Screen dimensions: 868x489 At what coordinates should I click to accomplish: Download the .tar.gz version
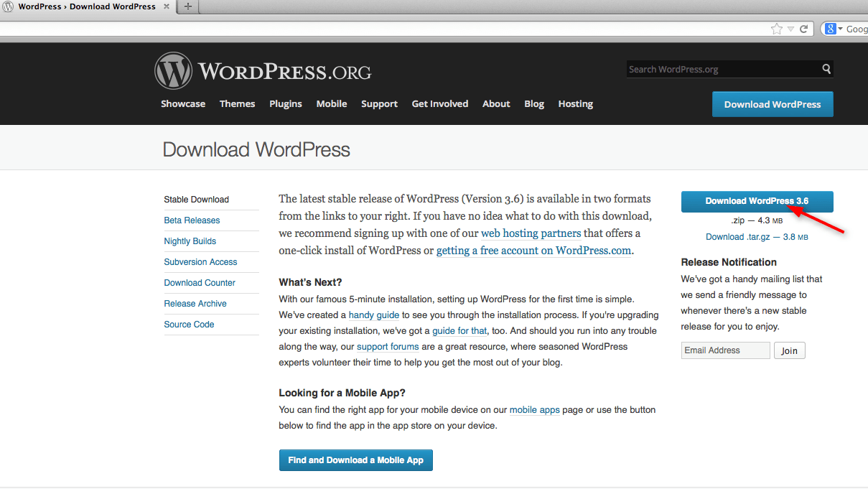tap(757, 237)
